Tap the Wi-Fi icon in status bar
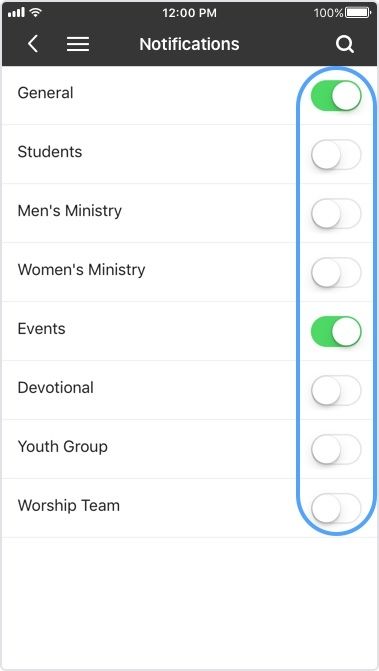The width and height of the screenshot is (379, 671). 36,13
